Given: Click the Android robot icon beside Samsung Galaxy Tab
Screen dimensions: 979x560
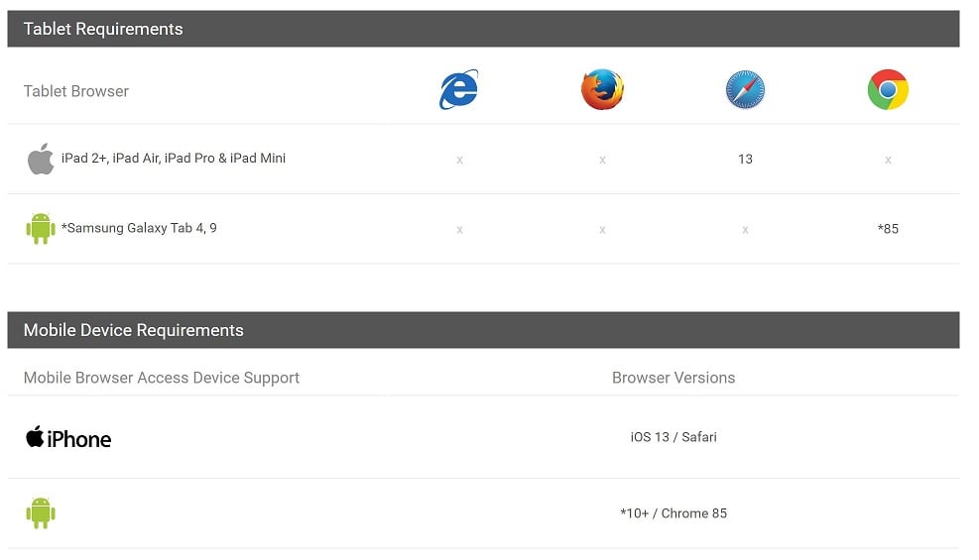Looking at the screenshot, I should tap(41, 228).
